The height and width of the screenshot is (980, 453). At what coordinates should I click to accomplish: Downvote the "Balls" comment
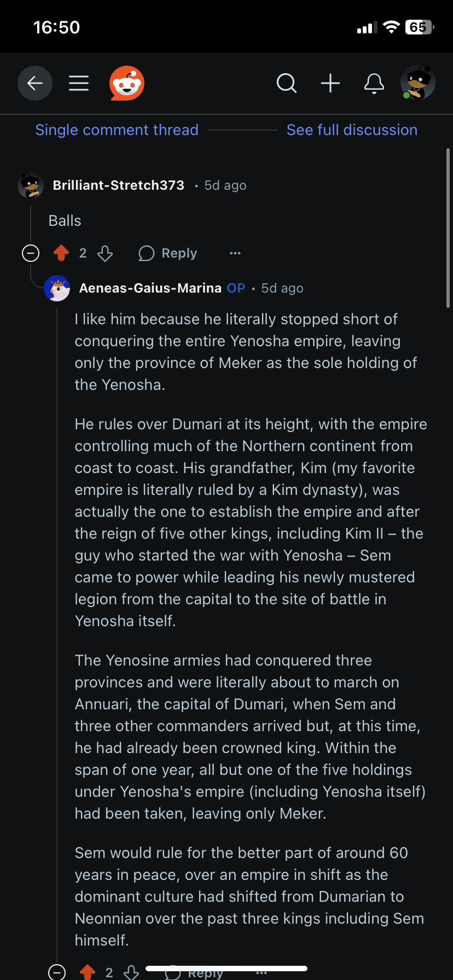105,253
